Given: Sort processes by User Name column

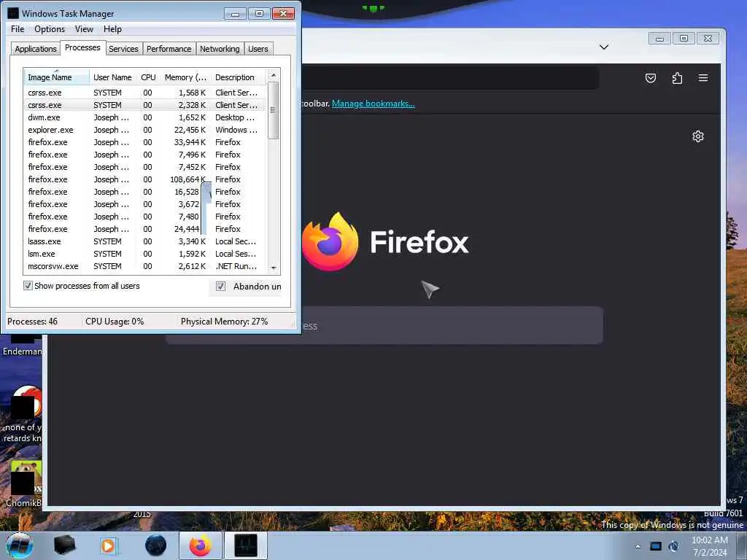Looking at the screenshot, I should (x=113, y=77).
